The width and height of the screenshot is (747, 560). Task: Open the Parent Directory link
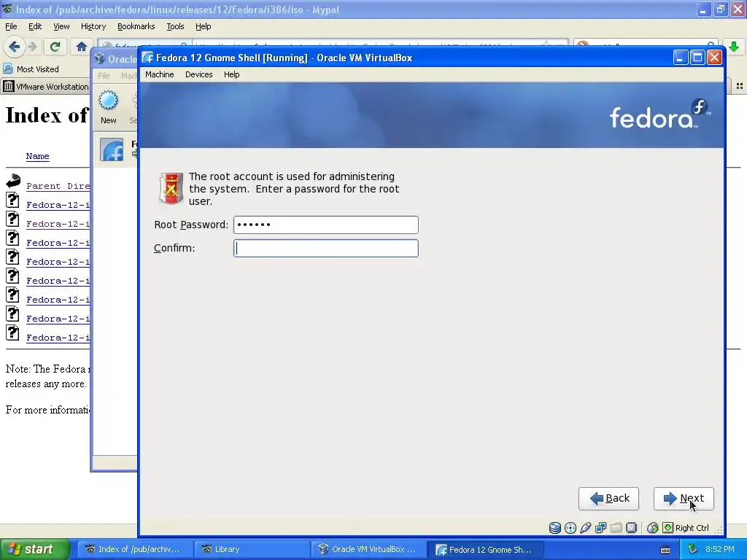point(58,186)
